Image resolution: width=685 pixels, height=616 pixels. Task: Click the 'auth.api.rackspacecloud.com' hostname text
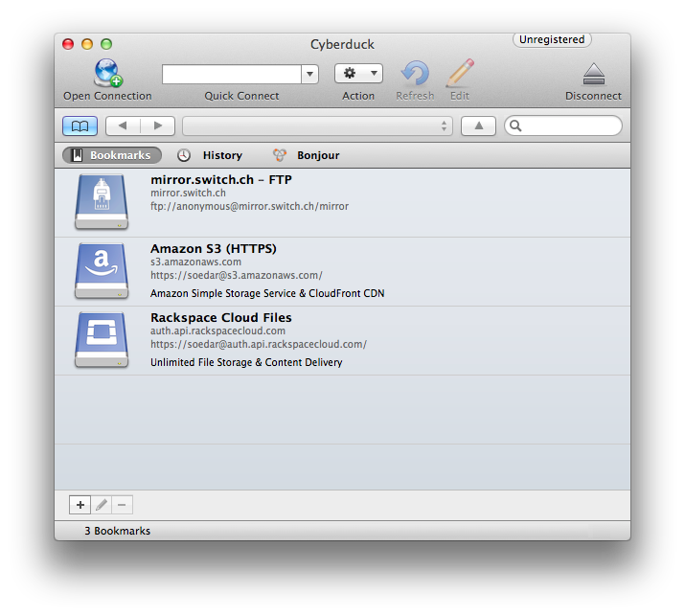pyautogui.click(x=217, y=331)
